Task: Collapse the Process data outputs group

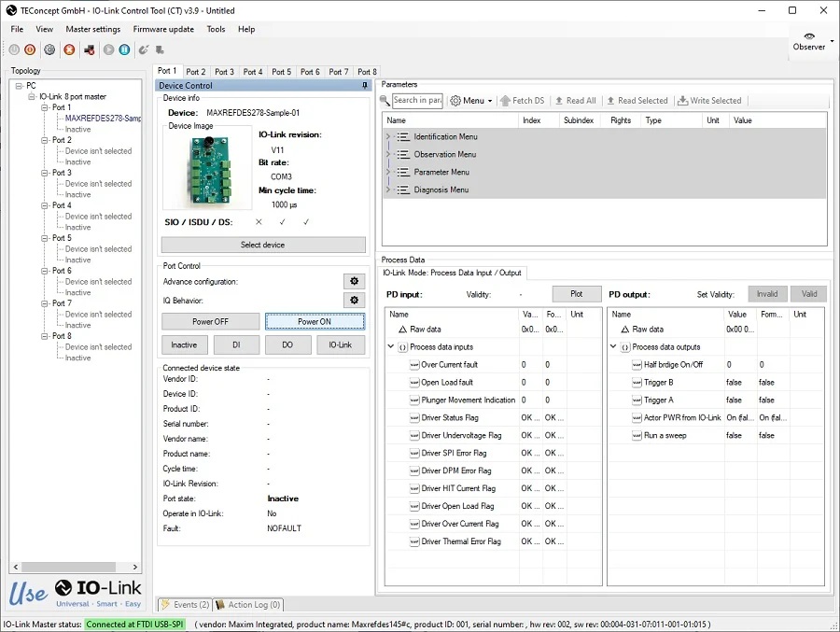Action: (x=613, y=346)
